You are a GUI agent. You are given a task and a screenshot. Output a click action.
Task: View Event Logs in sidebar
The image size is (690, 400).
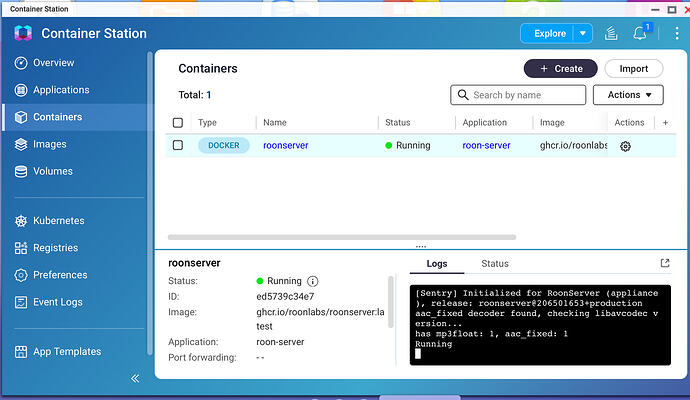pos(48,302)
